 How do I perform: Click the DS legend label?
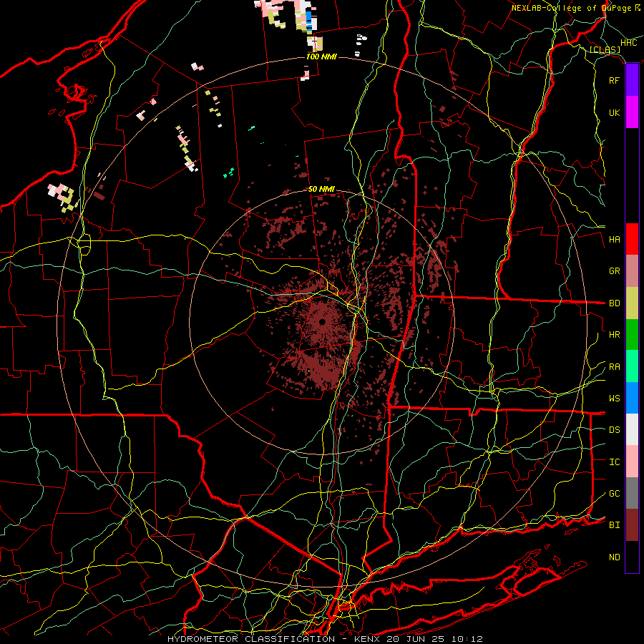614,430
